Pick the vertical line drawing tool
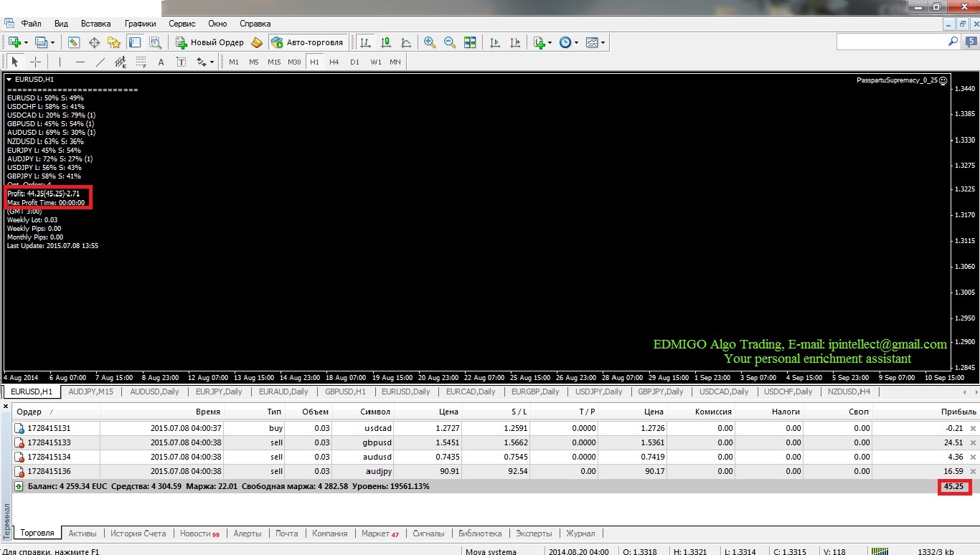Image resolution: width=980 pixels, height=555 pixels. click(60, 62)
